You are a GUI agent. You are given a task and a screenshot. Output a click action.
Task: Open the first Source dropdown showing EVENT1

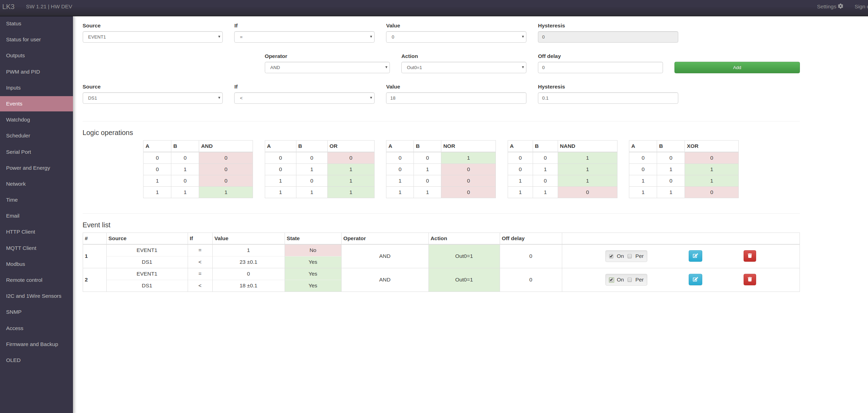click(x=153, y=37)
